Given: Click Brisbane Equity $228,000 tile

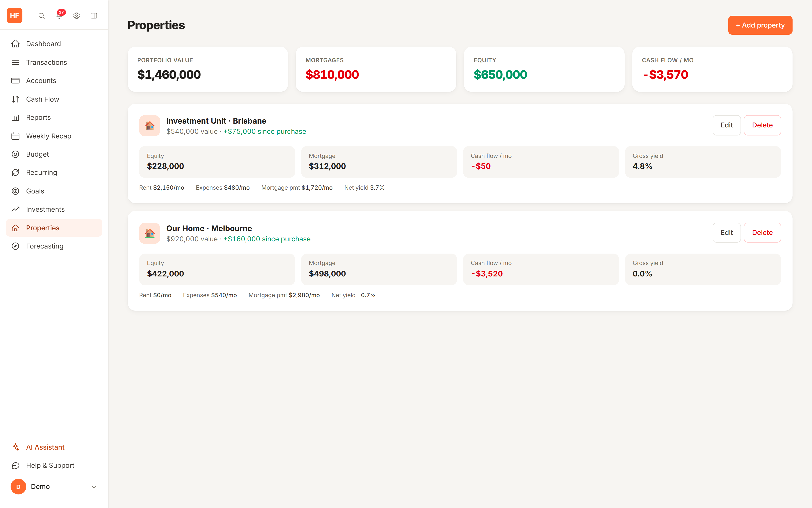Looking at the screenshot, I should point(217,162).
